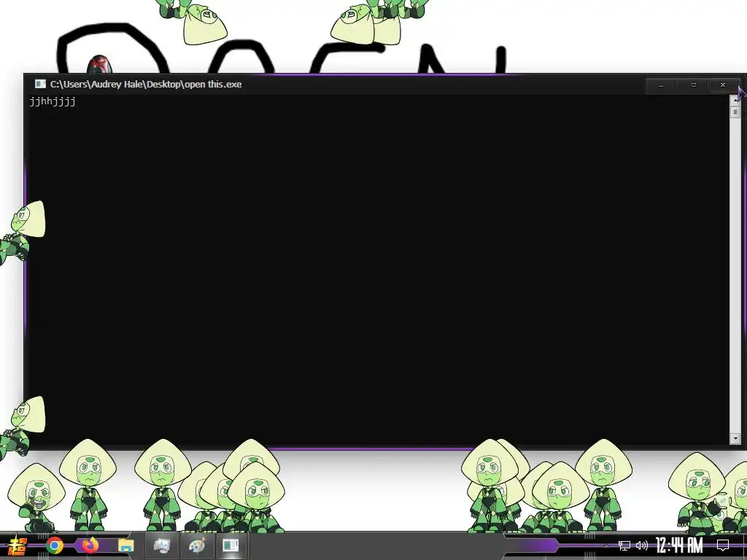This screenshot has height=560, width=747.
Task: Select the open console window taskbar button
Action: (231, 545)
